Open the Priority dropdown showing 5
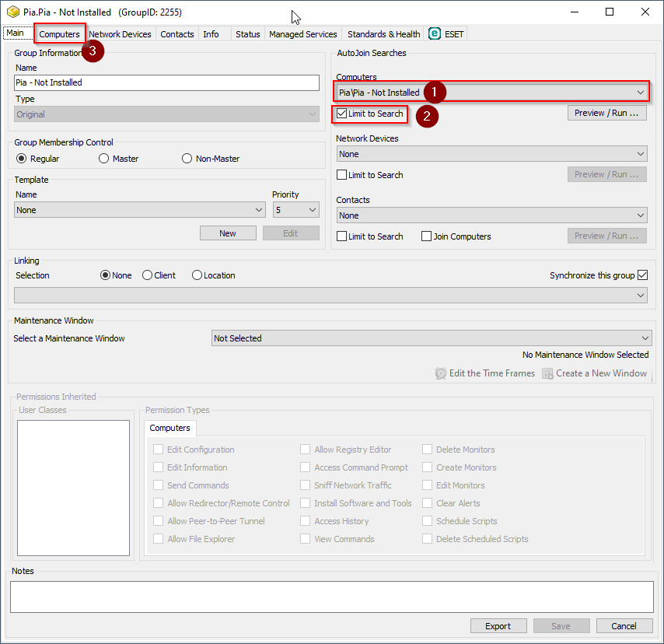Image resolution: width=664 pixels, height=644 pixels. point(296,210)
